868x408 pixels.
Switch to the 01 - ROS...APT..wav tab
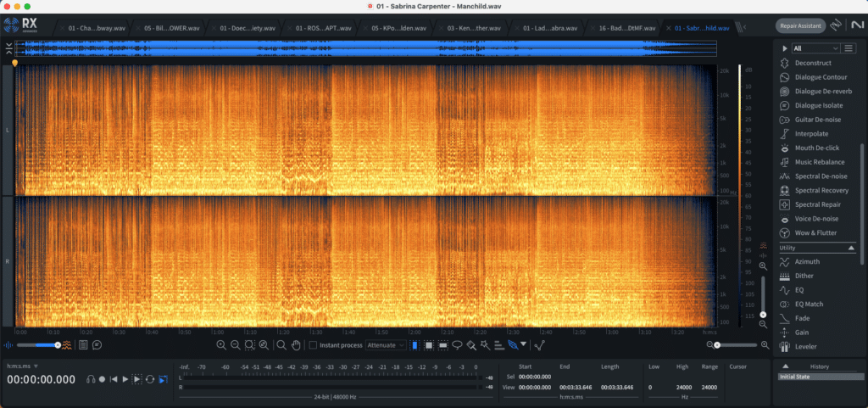tap(319, 28)
